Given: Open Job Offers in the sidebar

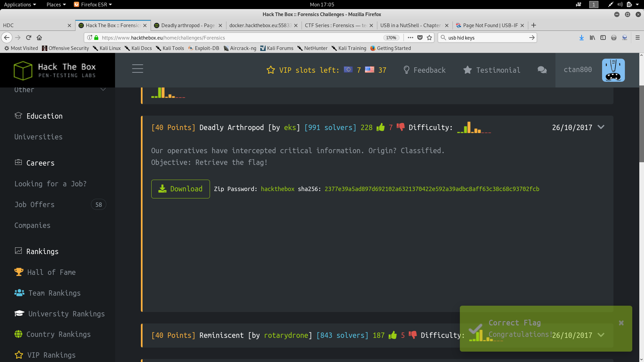Looking at the screenshot, I should pos(34,204).
